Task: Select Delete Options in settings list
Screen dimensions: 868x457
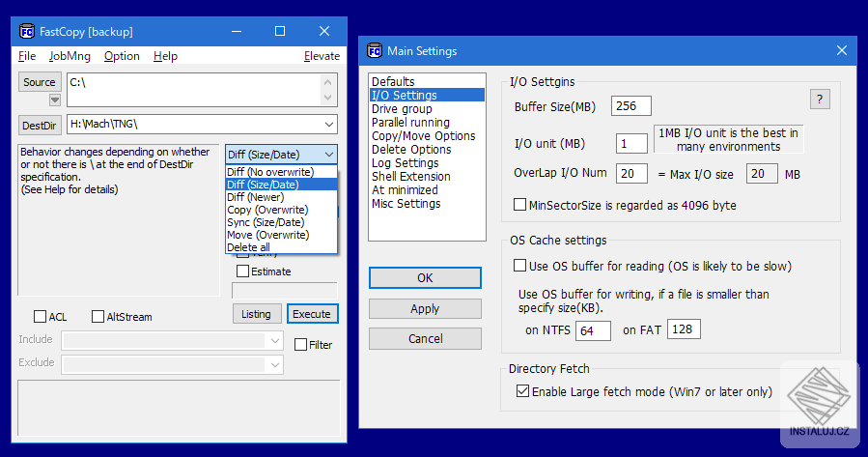Action: pyautogui.click(x=427, y=150)
